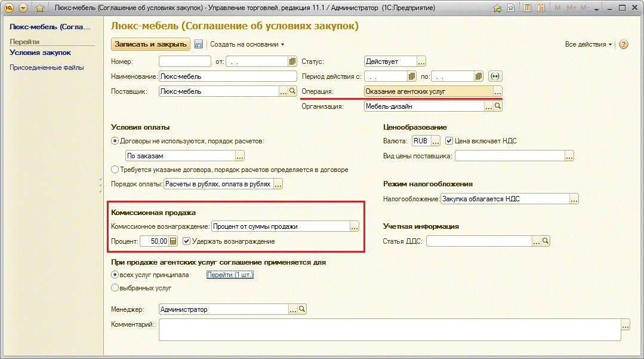644x359 pixels.
Task: Go to 'Присоединенные файлы' in sidebar
Action: point(47,67)
